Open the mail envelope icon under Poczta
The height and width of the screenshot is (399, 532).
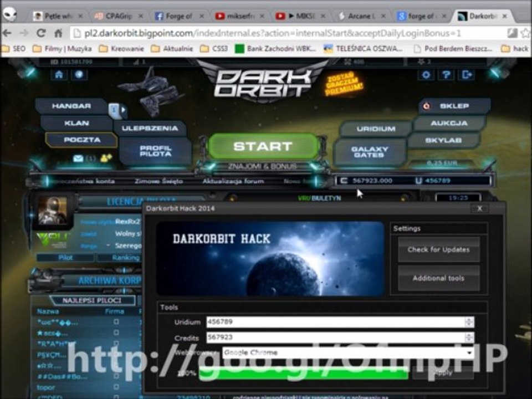pyautogui.click(x=78, y=158)
